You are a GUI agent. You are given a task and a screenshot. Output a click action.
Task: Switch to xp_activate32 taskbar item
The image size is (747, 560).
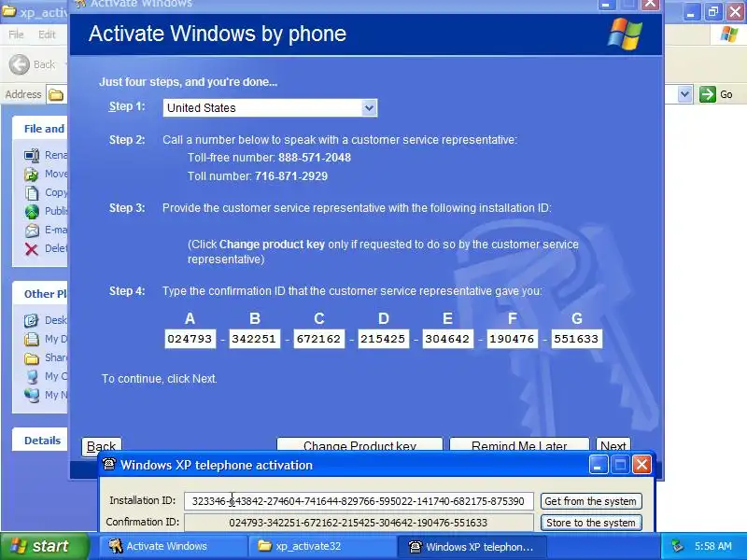(x=322, y=546)
